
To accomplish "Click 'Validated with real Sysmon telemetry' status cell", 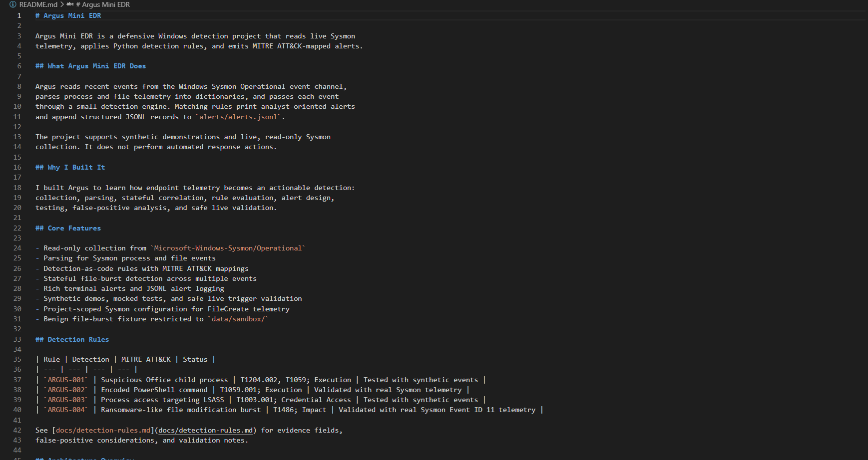I will [x=388, y=390].
